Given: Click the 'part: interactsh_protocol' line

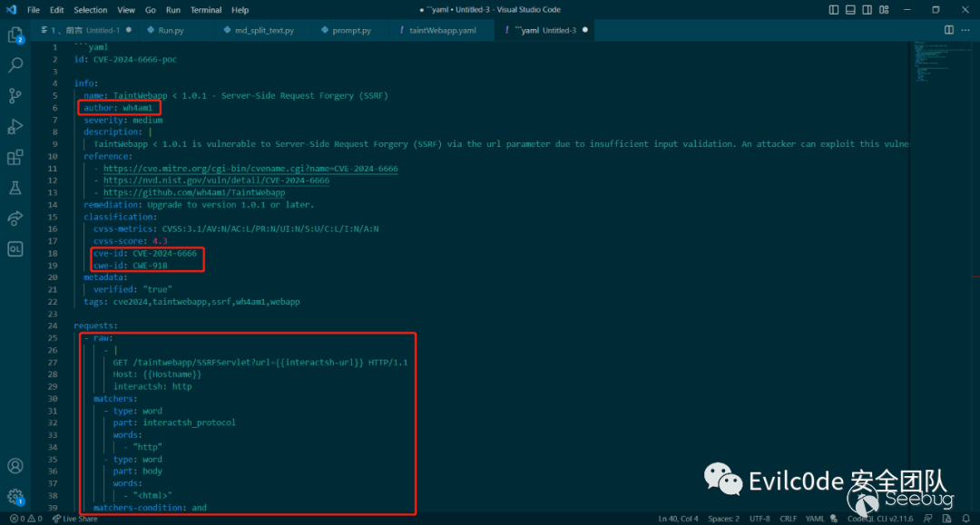Looking at the screenshot, I should point(174,423).
